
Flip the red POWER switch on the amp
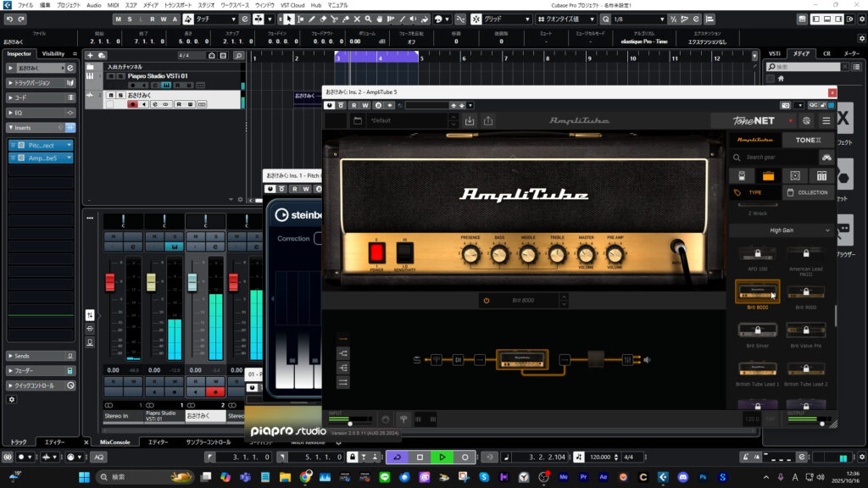[377, 252]
